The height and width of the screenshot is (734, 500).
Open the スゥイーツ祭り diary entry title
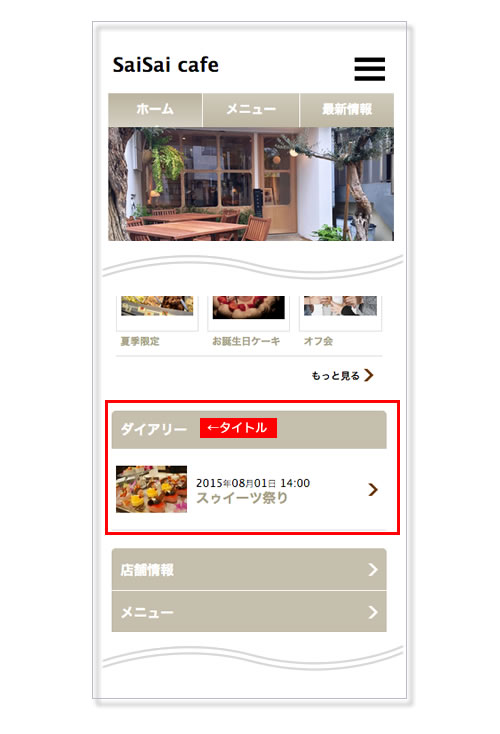[242, 498]
